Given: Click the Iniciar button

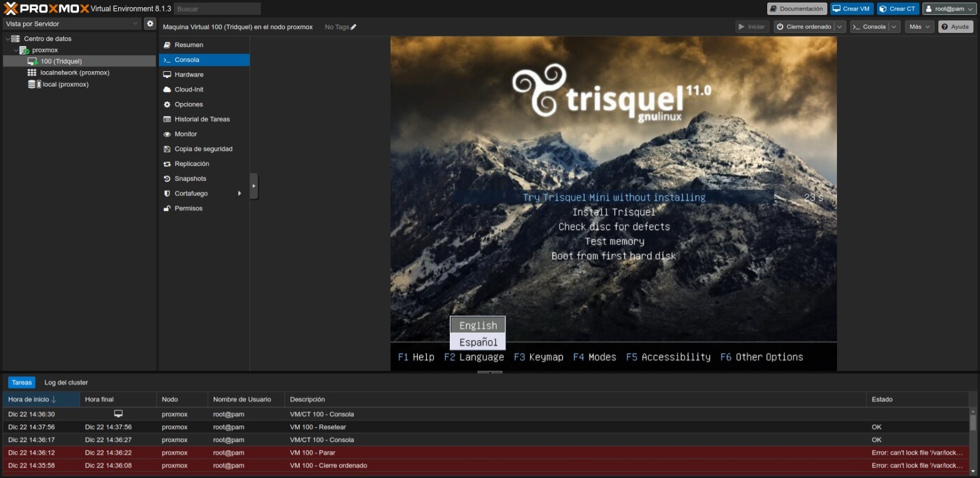Looking at the screenshot, I should coord(752,27).
